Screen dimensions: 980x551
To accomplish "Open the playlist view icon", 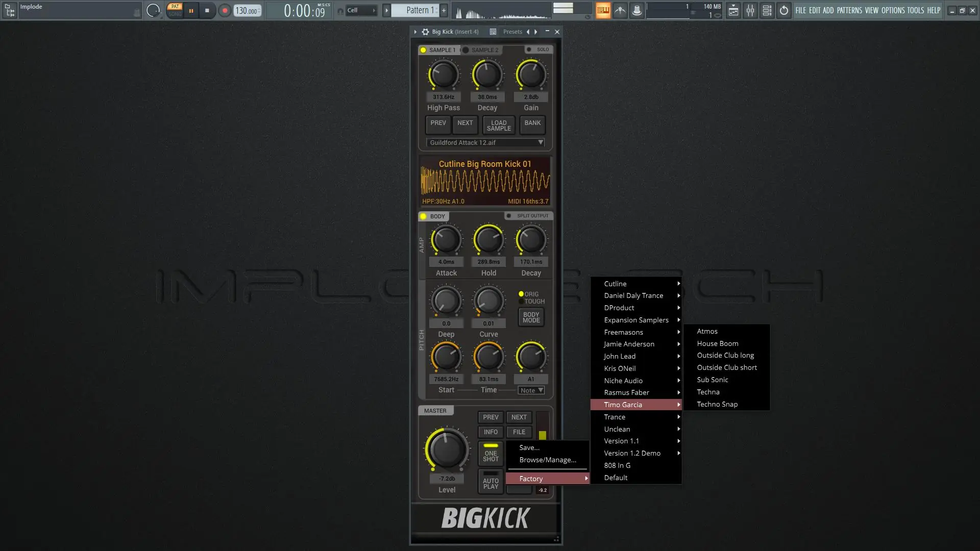I will click(x=733, y=10).
